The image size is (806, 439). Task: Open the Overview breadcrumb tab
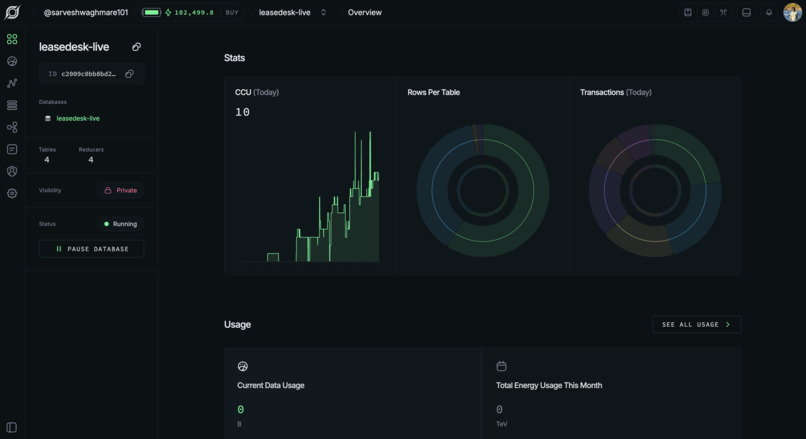pos(364,12)
